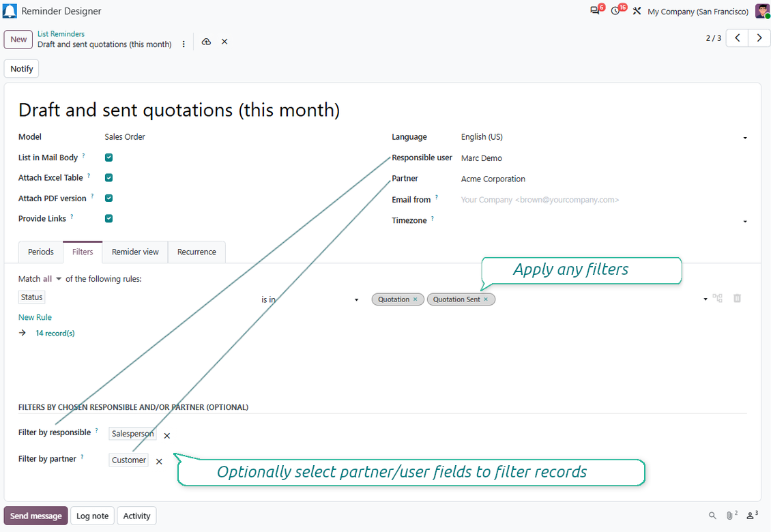Open the Status field selector
The image size is (771, 532).
tap(32, 297)
